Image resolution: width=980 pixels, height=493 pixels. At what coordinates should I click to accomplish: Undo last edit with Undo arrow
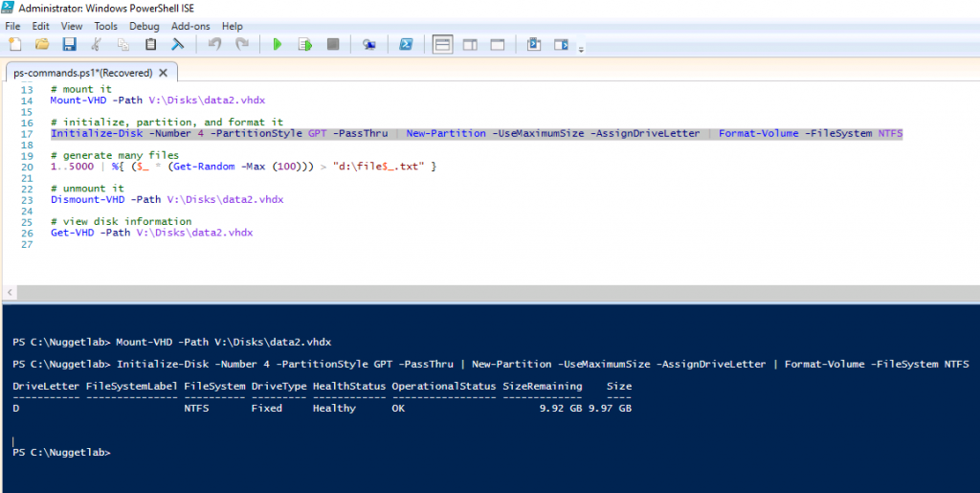[214, 44]
